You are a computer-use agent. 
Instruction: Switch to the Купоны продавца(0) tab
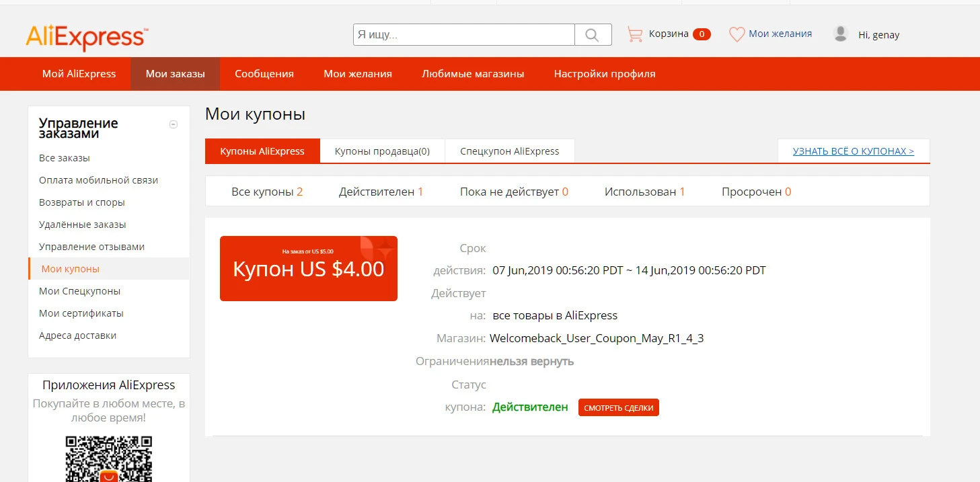(x=382, y=151)
